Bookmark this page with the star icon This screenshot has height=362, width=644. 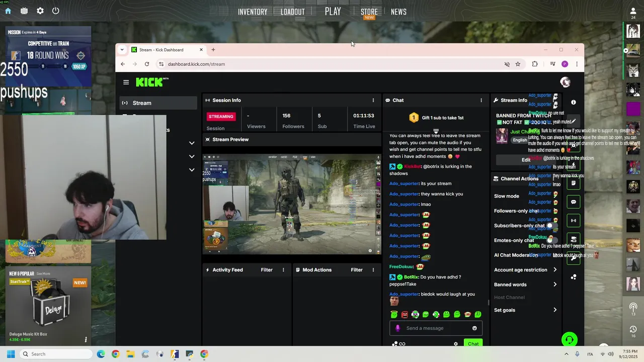[x=518, y=64]
